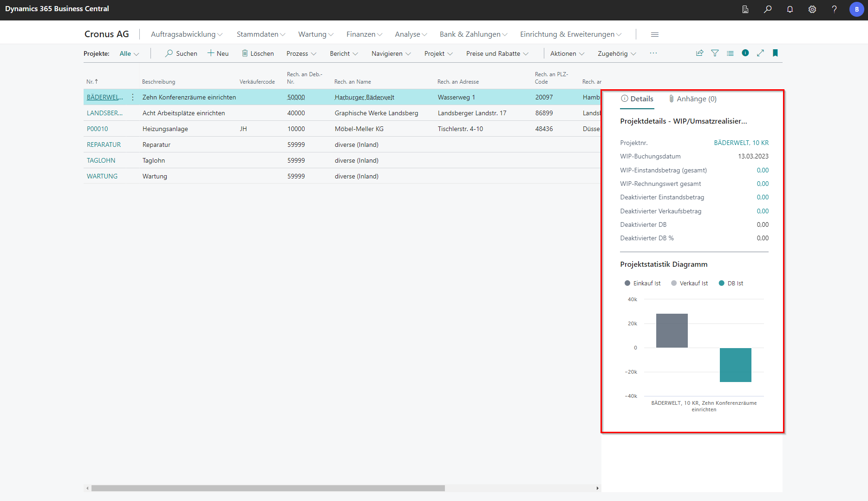Screen dimensions: 868x501
Task: Click the expand page icon
Action: click(760, 53)
